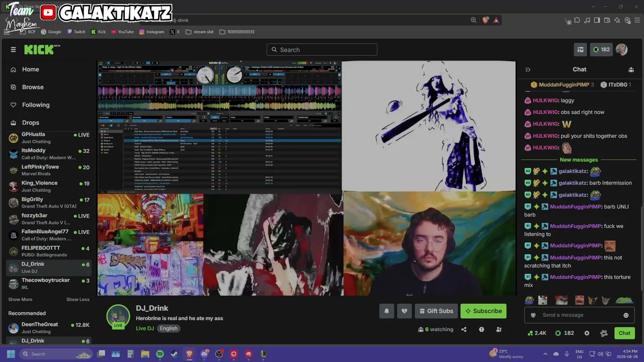Open the emoji picker in message box
The height and width of the screenshot is (362, 644).
point(626,315)
